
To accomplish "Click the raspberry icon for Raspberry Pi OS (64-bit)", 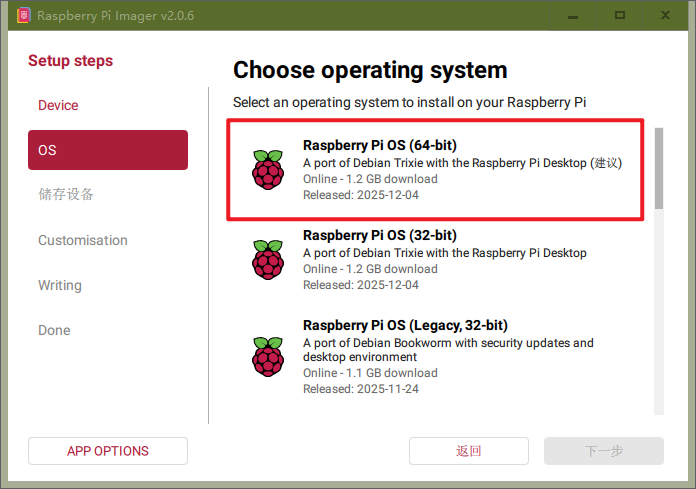I will tap(267, 170).
